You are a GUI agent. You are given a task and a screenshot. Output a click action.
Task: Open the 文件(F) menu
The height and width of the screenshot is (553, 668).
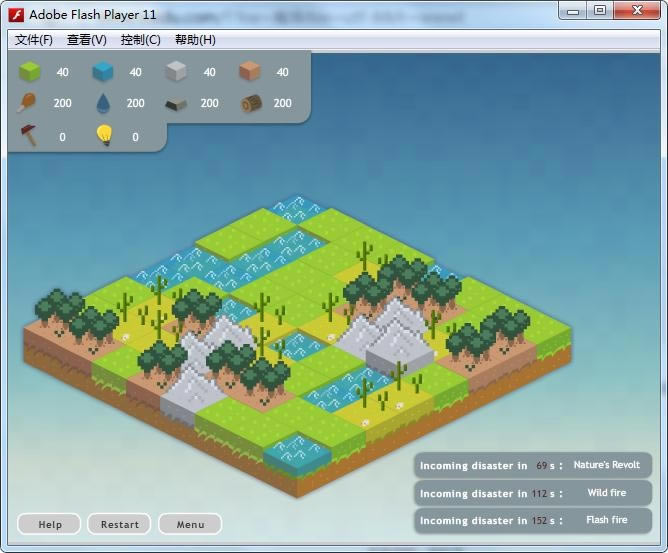34,40
